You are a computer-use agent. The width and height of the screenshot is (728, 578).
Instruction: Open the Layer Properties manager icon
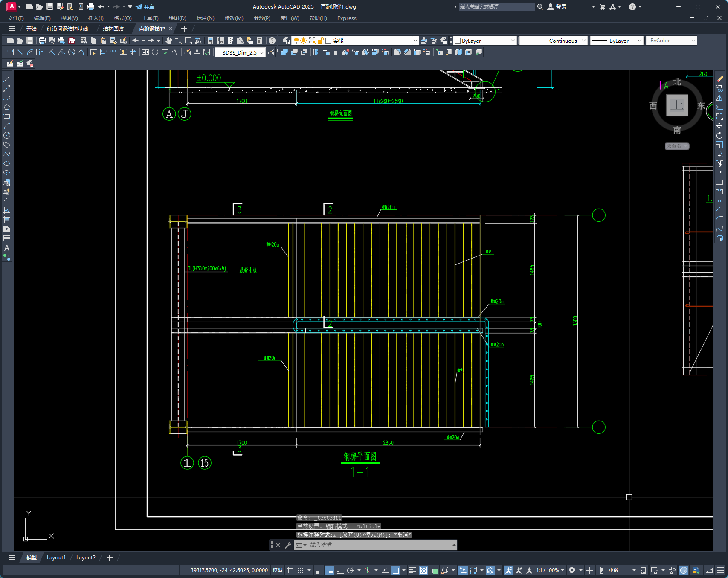coord(286,41)
